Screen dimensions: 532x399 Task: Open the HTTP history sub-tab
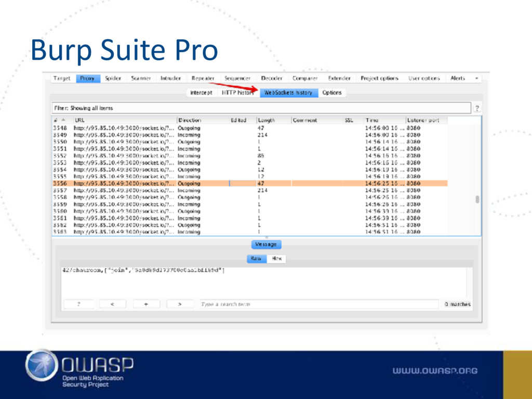click(237, 92)
